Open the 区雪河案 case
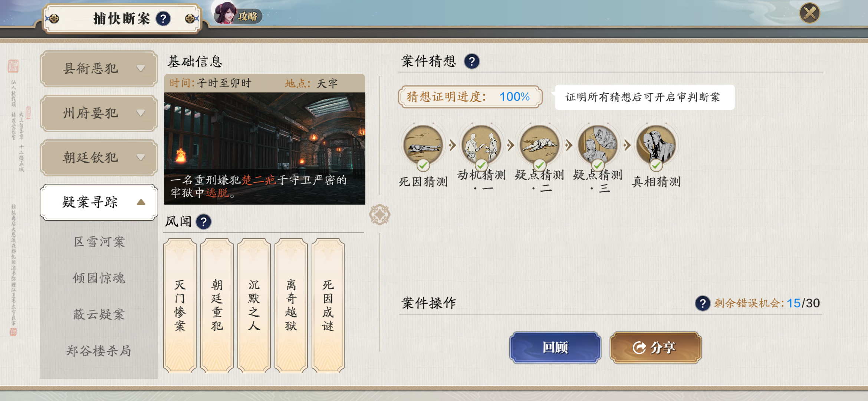The height and width of the screenshot is (401, 868). [x=99, y=242]
